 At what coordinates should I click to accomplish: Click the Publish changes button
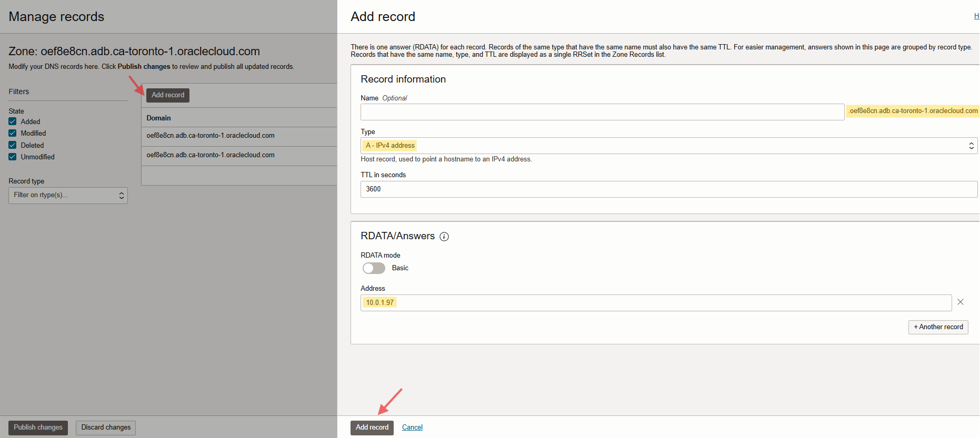coord(38,427)
